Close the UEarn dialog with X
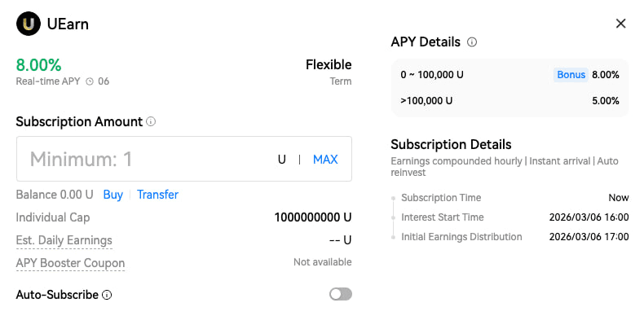Viewport: 644px width, 329px height. (x=620, y=24)
